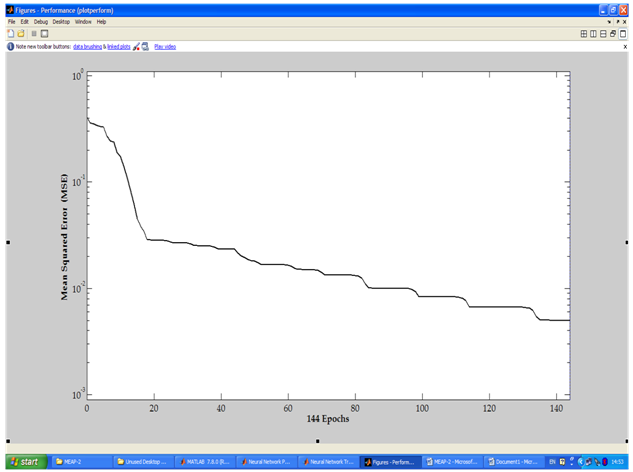This screenshot has width=633, height=472.
Task: Open the Debug menu
Action: [x=41, y=21]
